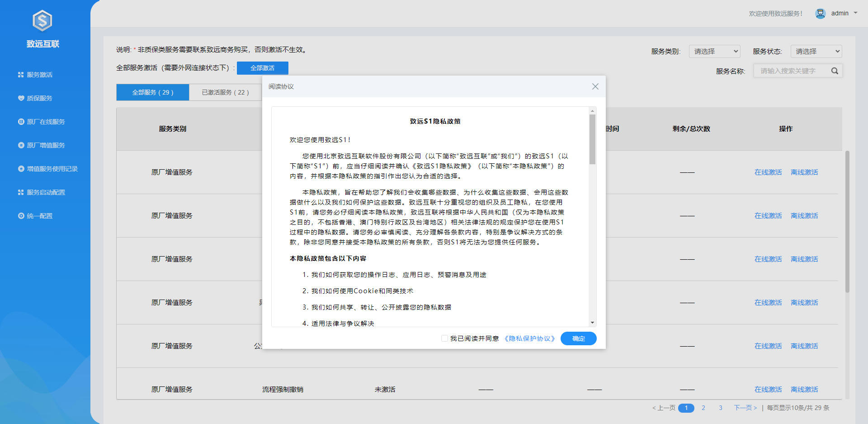The width and height of the screenshot is (868, 424).
Task: Click the 服务类别 column header
Action: tap(173, 129)
